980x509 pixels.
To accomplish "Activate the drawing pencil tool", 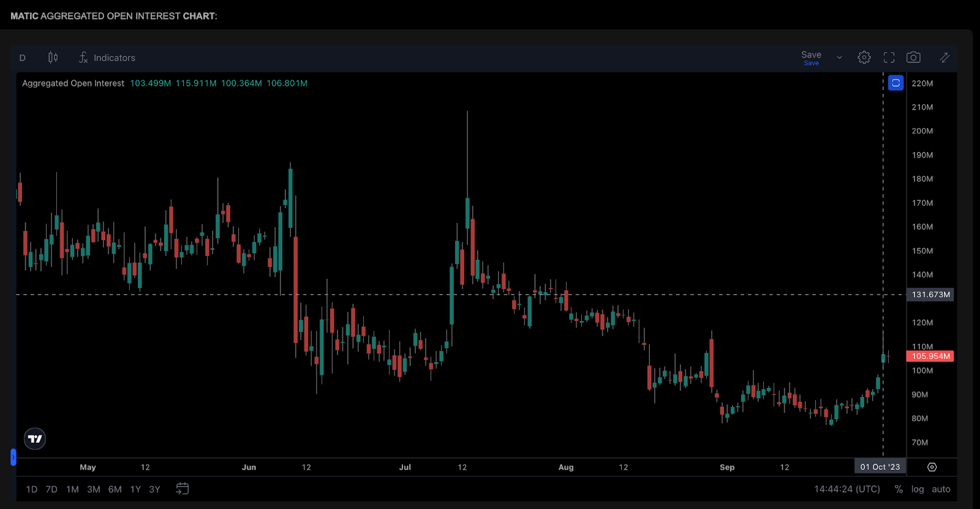I will click(944, 58).
